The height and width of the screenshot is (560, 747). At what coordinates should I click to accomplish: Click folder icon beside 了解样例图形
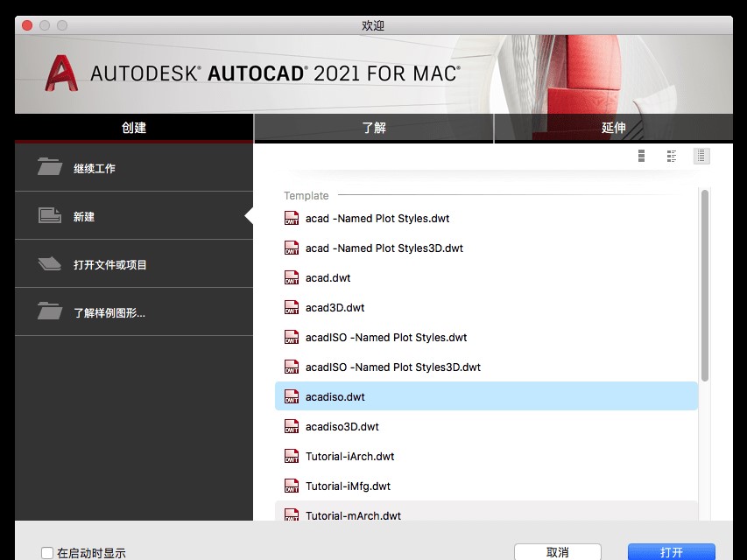50,311
